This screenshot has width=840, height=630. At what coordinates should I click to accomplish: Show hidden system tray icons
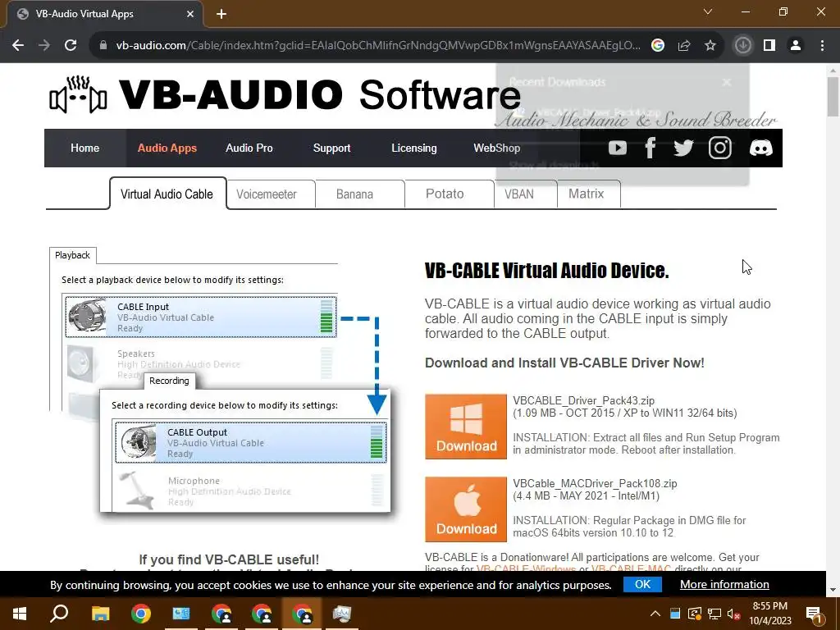(x=655, y=614)
